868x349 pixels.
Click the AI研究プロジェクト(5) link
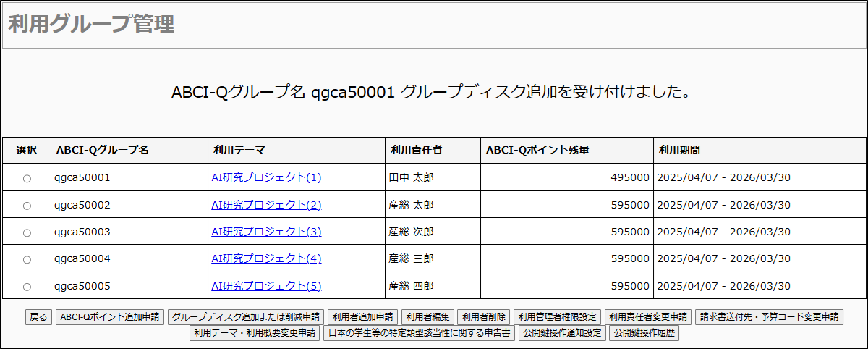266,286
